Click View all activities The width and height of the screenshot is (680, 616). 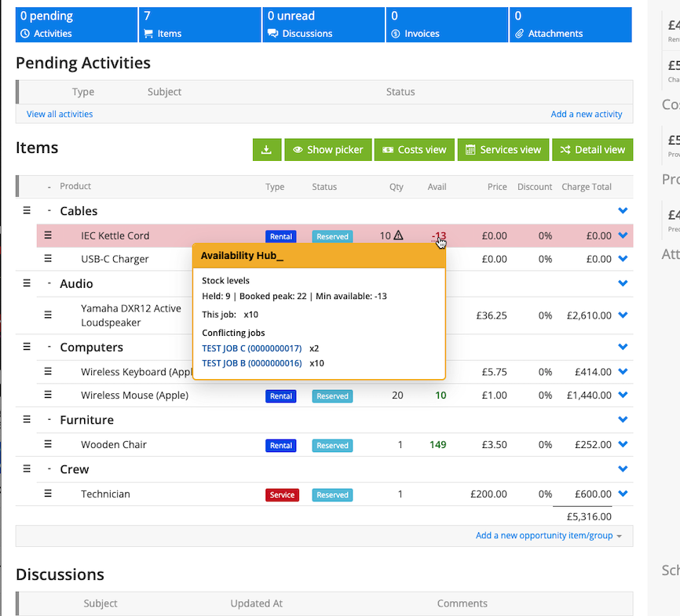(59, 114)
